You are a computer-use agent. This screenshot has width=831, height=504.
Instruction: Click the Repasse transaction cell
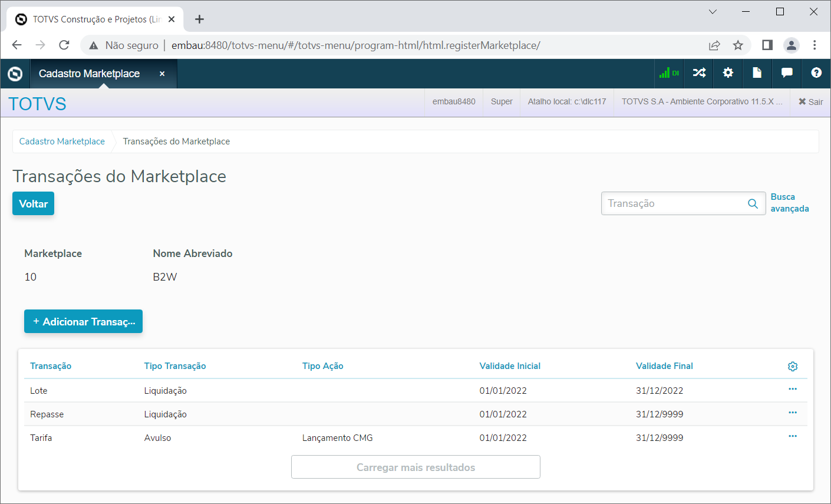[47, 414]
